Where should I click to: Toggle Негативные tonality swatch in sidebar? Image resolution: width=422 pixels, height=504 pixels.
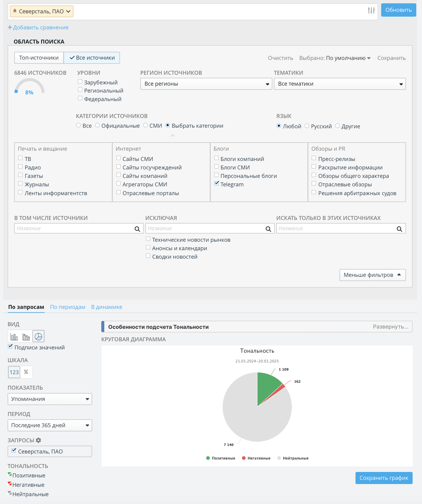click(10, 484)
